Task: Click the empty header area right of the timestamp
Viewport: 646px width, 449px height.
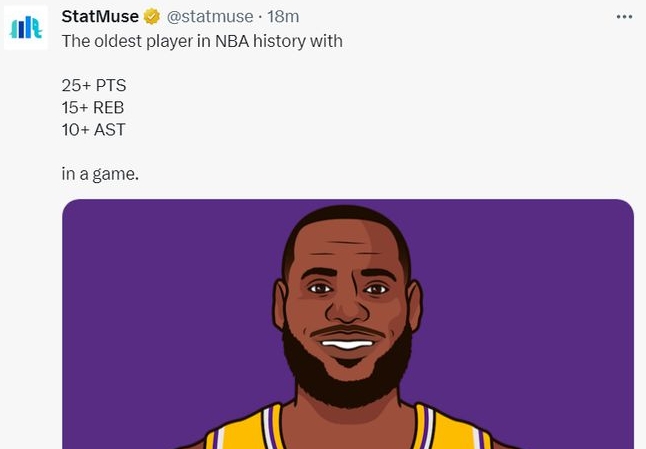Action: [x=450, y=17]
